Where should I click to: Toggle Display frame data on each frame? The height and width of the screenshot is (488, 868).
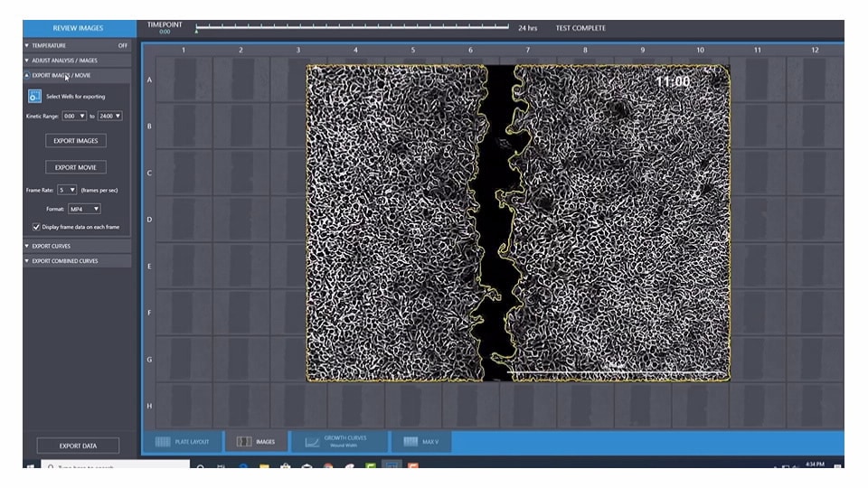[x=36, y=227]
